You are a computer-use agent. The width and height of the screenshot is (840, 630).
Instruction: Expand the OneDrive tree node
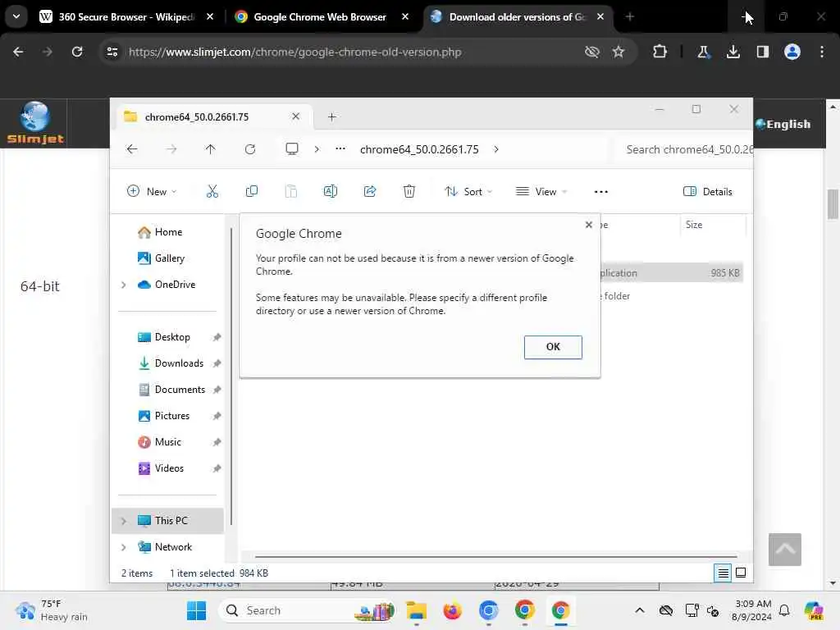124,285
